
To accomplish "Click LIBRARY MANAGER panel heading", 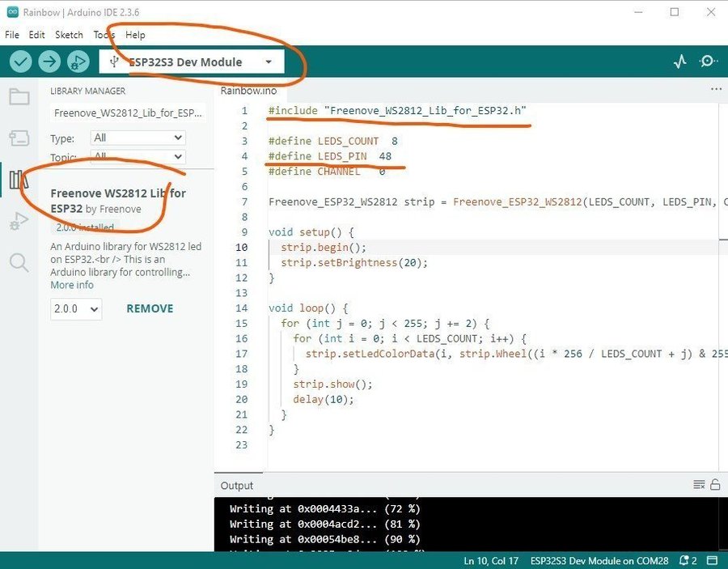I will tap(87, 91).
